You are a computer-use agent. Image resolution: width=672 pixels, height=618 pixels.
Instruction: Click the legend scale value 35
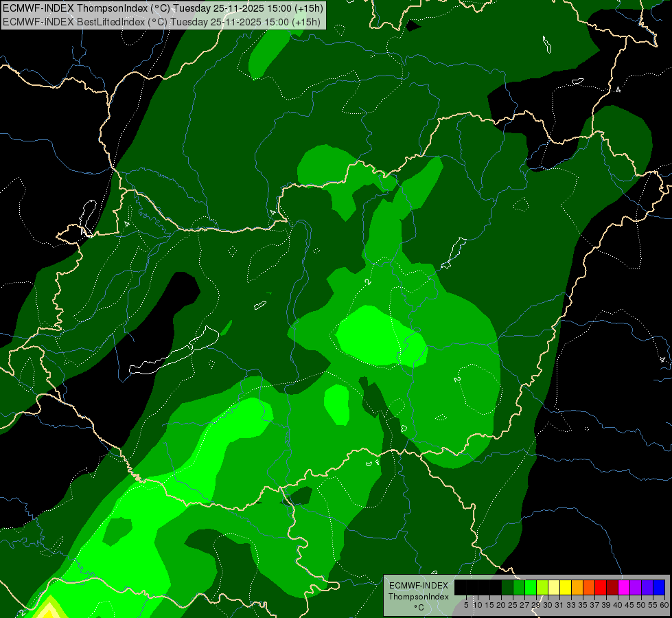point(583,605)
